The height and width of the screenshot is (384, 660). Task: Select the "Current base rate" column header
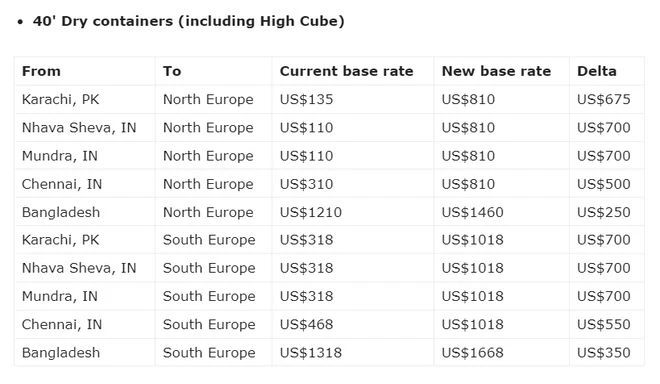pos(346,71)
